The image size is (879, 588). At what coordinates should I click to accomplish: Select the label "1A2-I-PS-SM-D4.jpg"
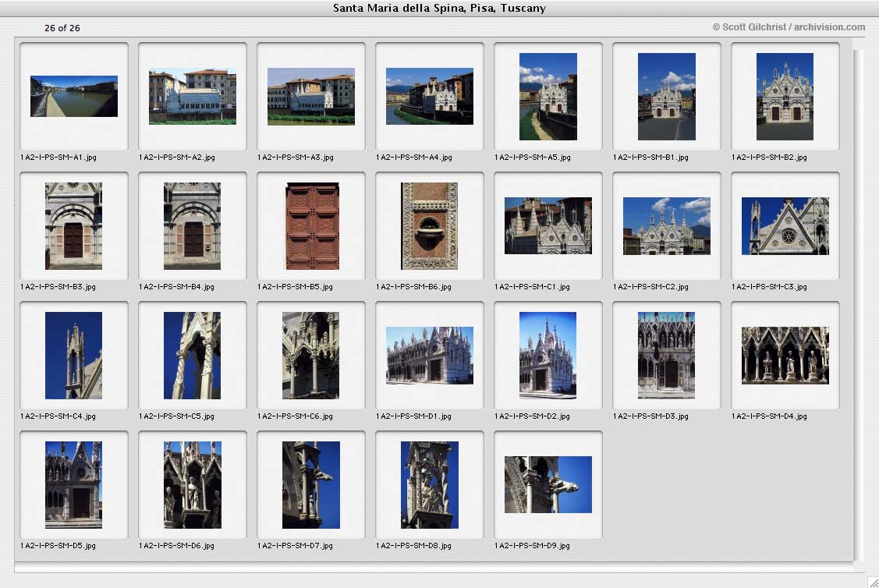click(x=770, y=416)
